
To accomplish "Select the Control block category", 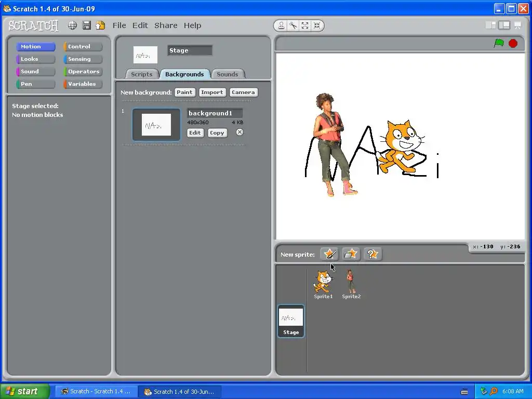I will (83, 46).
